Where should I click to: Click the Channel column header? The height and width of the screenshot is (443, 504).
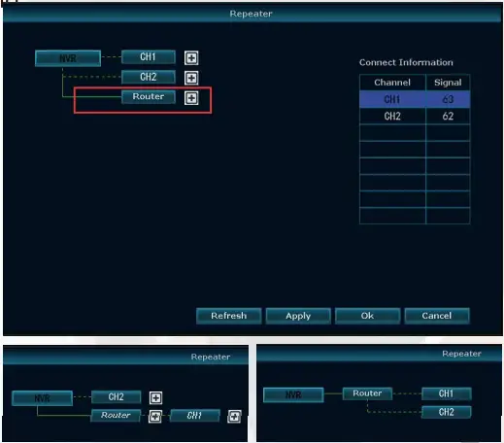pyautogui.click(x=392, y=83)
